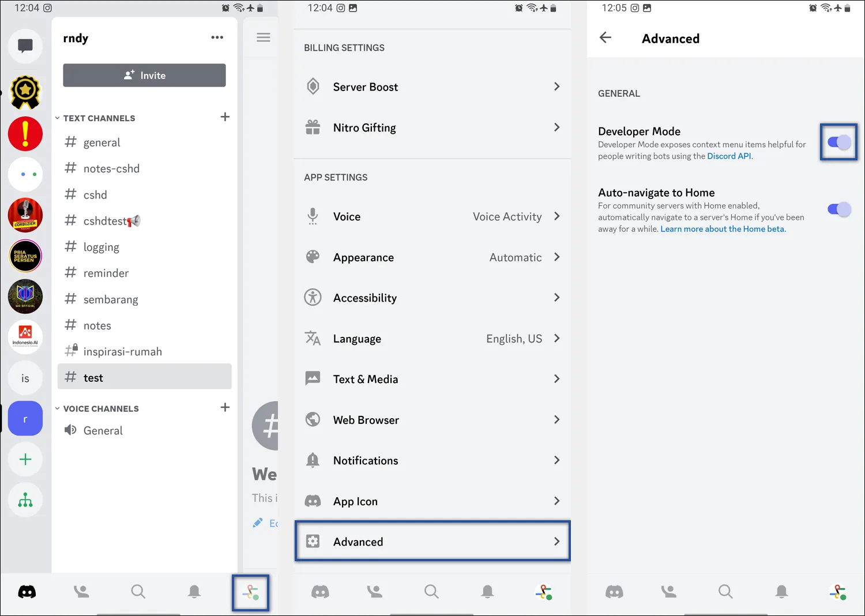Image resolution: width=865 pixels, height=616 pixels.
Task: Tap the search magnifier in bottom navigation
Action: [x=138, y=591]
